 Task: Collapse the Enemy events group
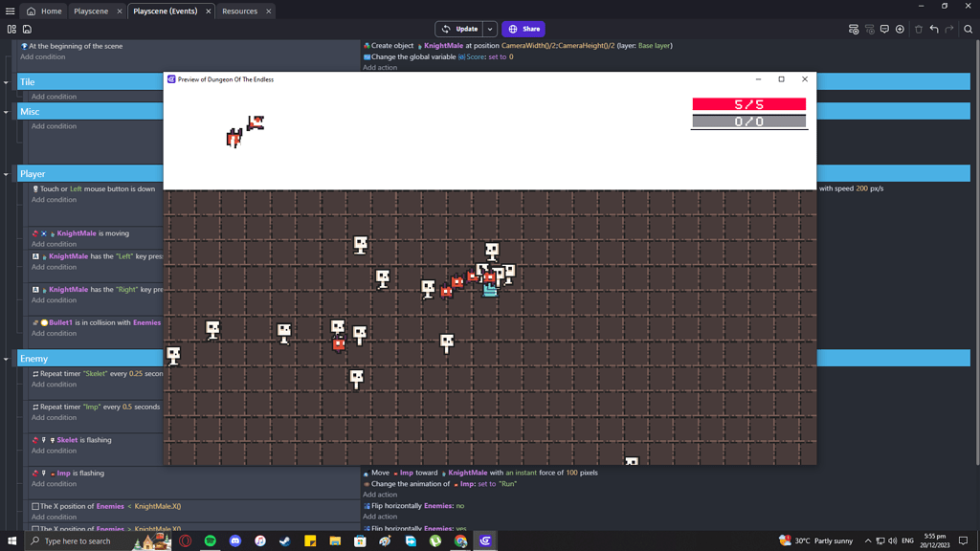tap(7, 358)
